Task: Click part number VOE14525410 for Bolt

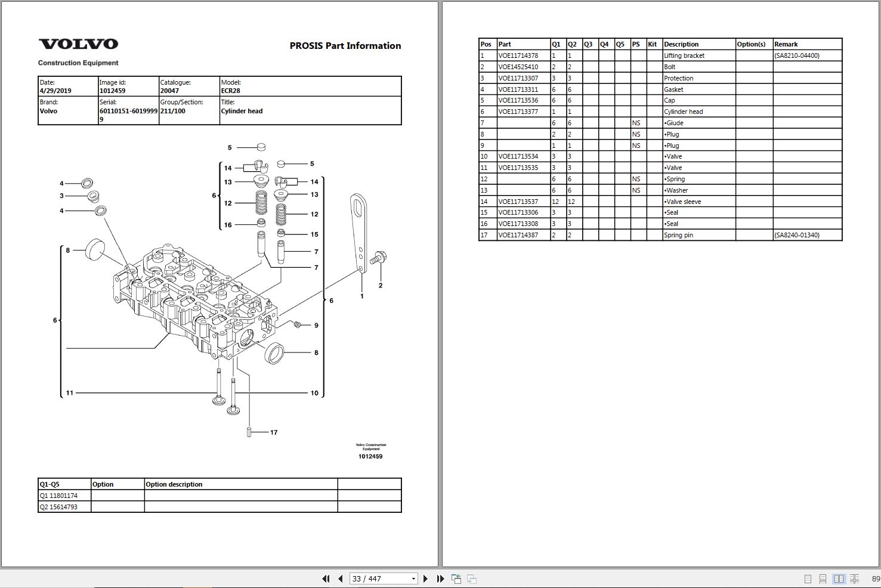Action: pyautogui.click(x=518, y=67)
